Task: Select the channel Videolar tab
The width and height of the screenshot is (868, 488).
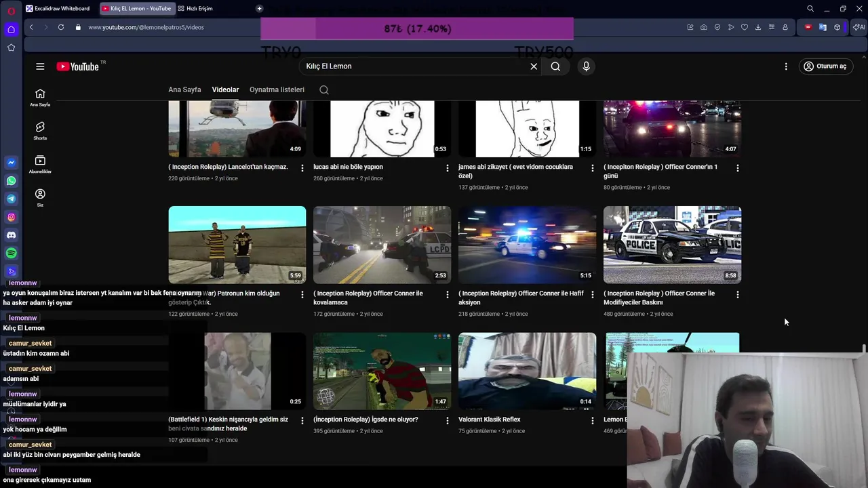Action: (x=225, y=89)
